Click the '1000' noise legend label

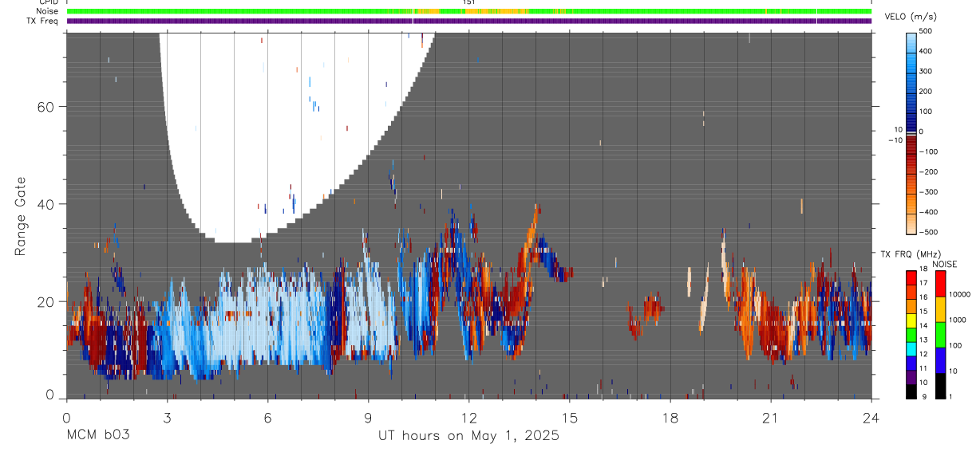pos(958,320)
